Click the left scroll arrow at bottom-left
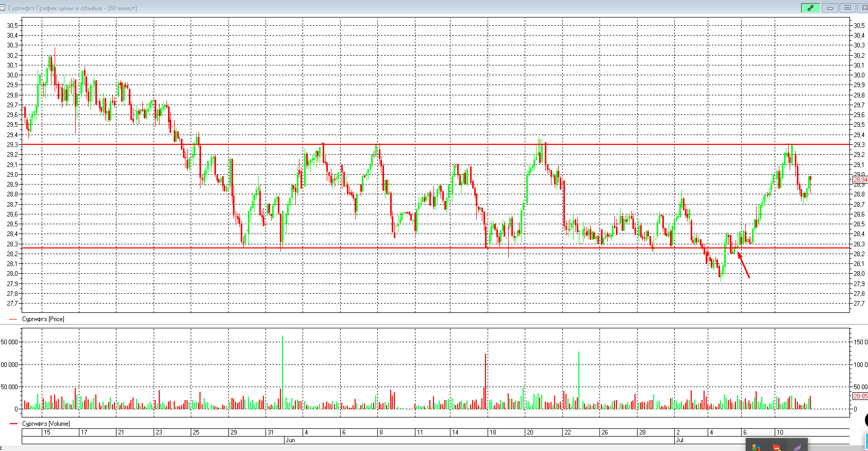The image size is (868, 451). pos(2,448)
